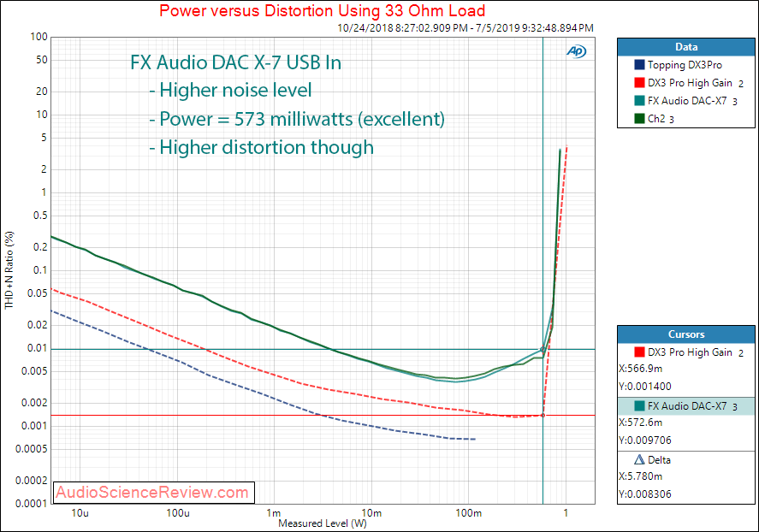Click the Data panel header
Image resolution: width=759 pixels, height=532 pixels.
[686, 47]
